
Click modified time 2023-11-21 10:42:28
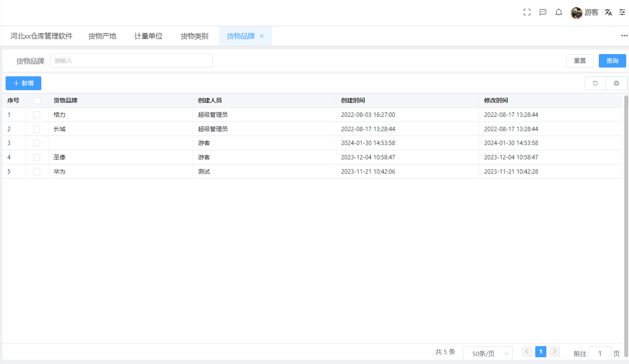[511, 172]
